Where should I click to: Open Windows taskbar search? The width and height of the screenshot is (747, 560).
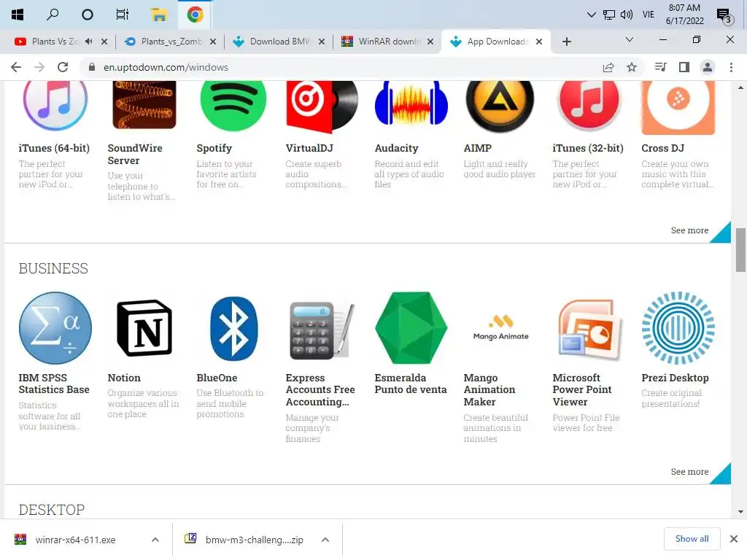coord(53,15)
